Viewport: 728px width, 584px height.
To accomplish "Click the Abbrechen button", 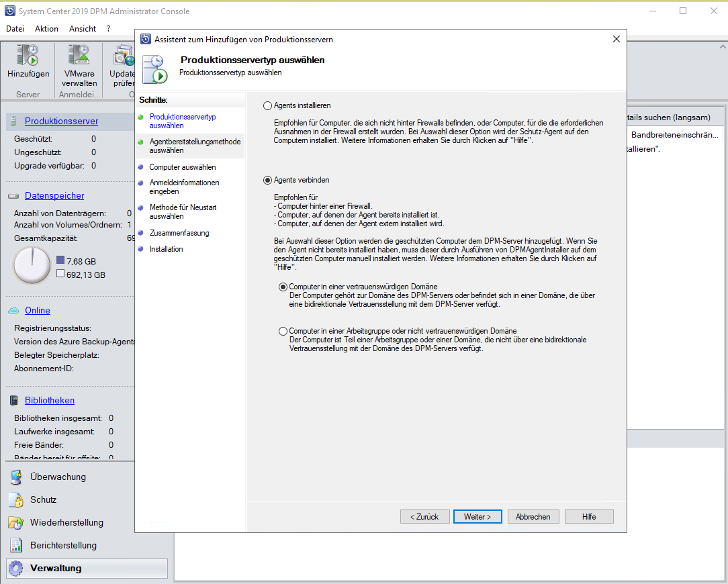I will point(533,517).
